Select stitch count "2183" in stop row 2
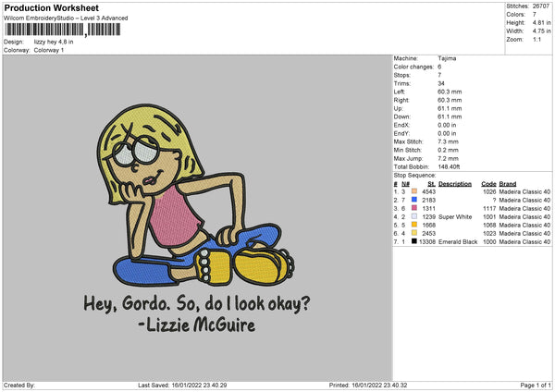This screenshot has height=392, width=555. tap(428, 201)
